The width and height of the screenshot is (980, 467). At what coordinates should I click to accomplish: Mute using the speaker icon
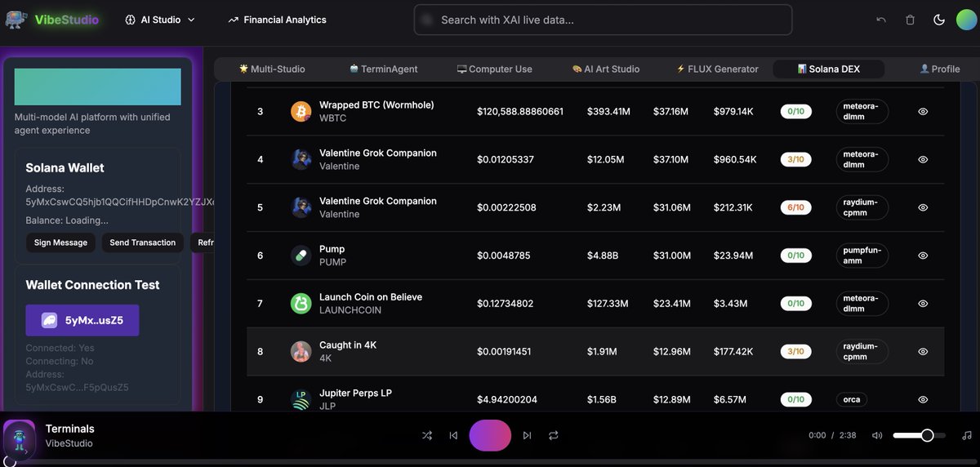point(877,435)
